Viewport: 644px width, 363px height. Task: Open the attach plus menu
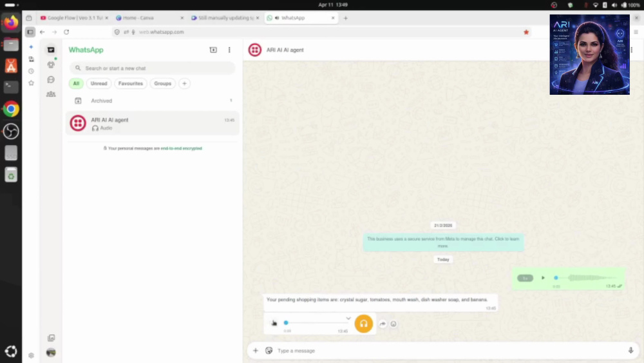256,351
